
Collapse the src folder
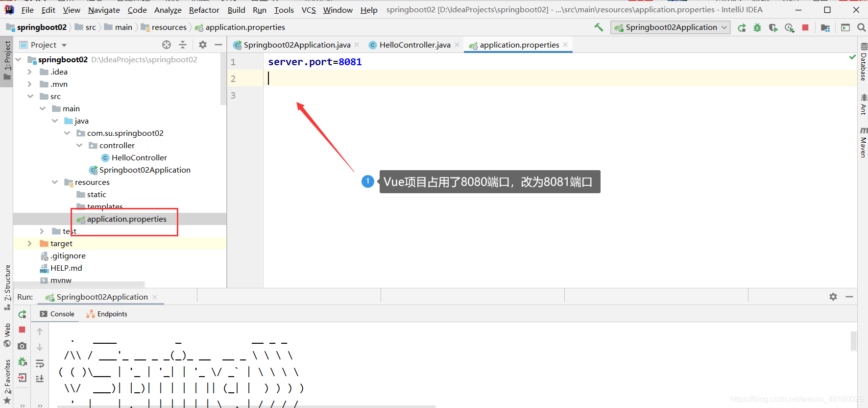tap(30, 96)
